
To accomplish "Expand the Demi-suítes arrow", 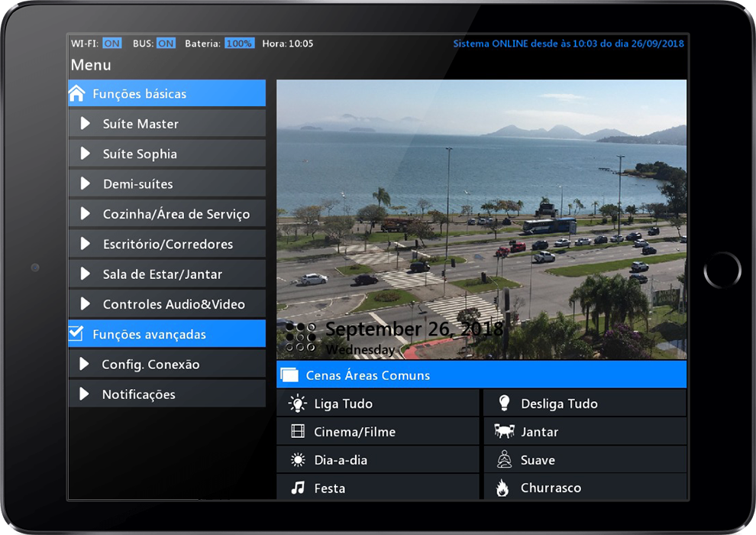I will point(86,183).
